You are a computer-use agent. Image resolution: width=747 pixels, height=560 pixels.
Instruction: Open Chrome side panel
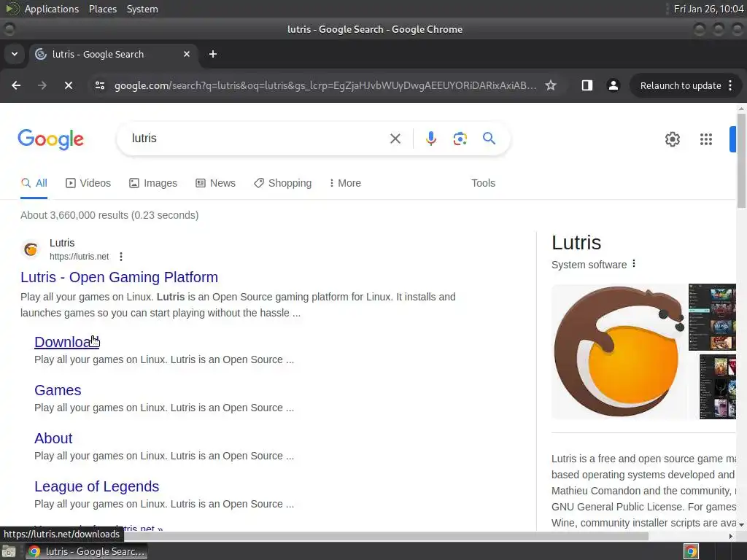(x=587, y=85)
